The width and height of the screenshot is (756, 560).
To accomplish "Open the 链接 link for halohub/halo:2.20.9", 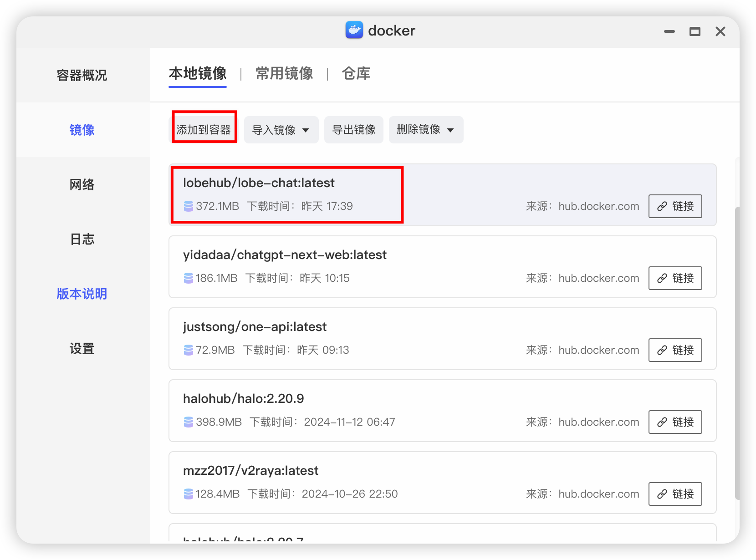I will (675, 422).
